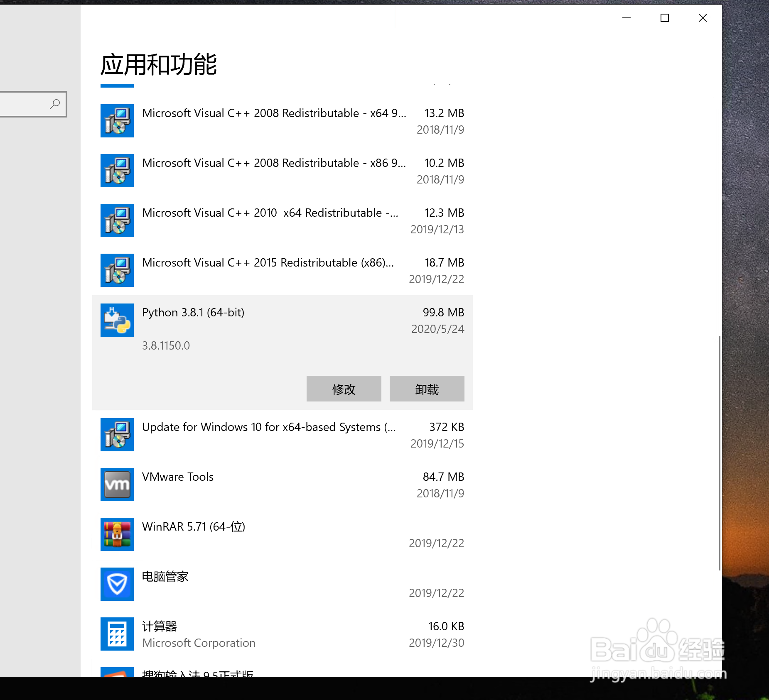Click the 2019/12/30 install date
This screenshot has height=700, width=769.
[x=436, y=643]
